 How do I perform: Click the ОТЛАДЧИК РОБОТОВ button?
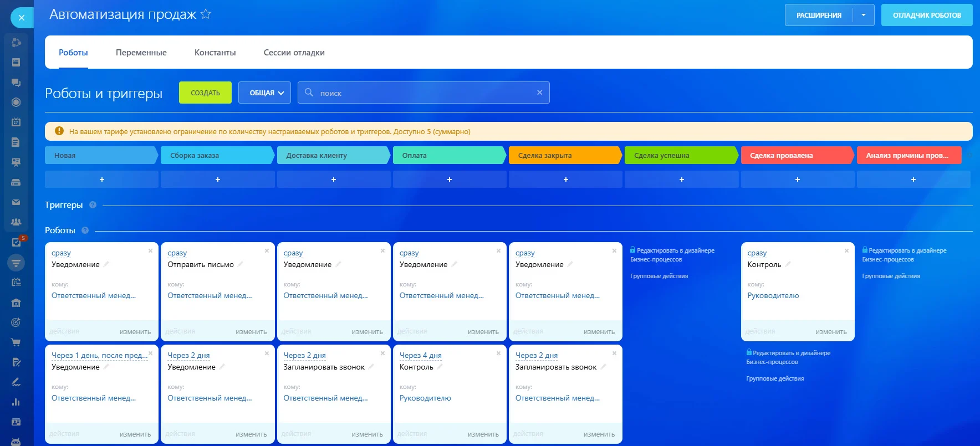point(926,15)
